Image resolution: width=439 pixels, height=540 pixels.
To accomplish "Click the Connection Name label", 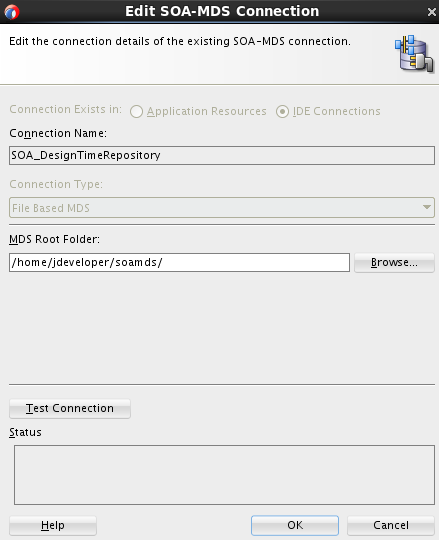I will pos(58,133).
